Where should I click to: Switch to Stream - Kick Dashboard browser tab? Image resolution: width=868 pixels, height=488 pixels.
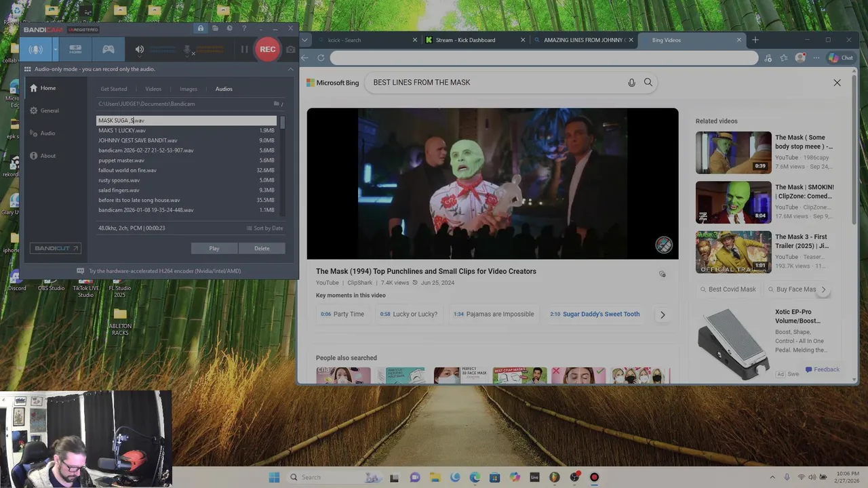[475, 40]
